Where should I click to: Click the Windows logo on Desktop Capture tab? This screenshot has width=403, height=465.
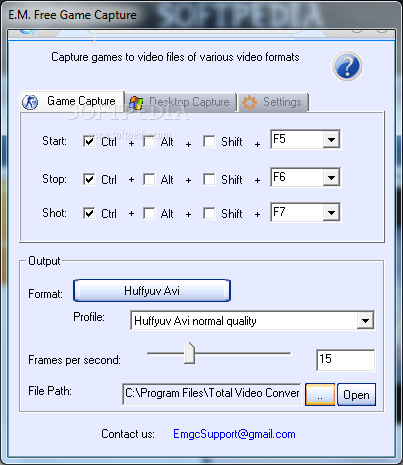click(136, 103)
